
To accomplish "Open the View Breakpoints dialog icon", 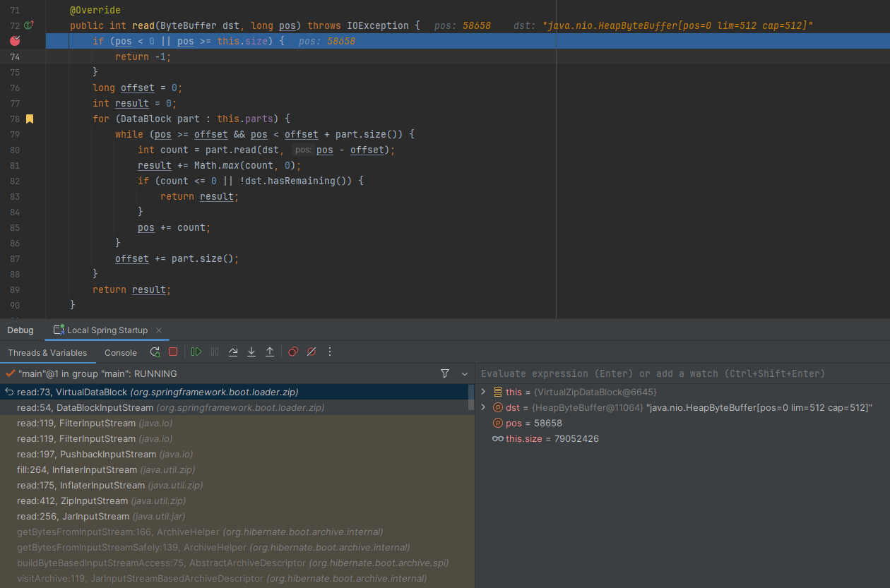I will click(292, 352).
